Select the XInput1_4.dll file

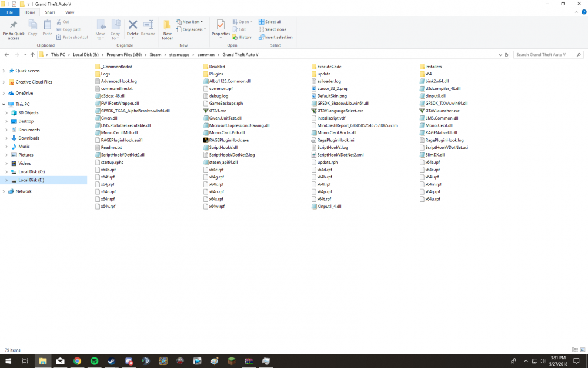[x=326, y=207]
